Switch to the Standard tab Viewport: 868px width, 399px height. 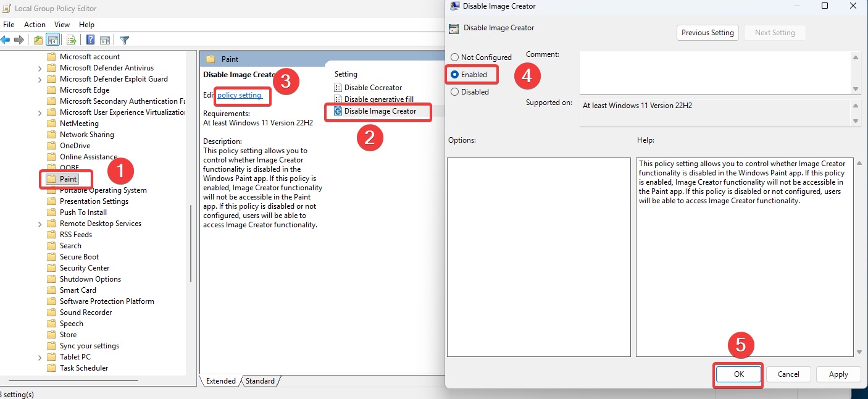pos(261,380)
